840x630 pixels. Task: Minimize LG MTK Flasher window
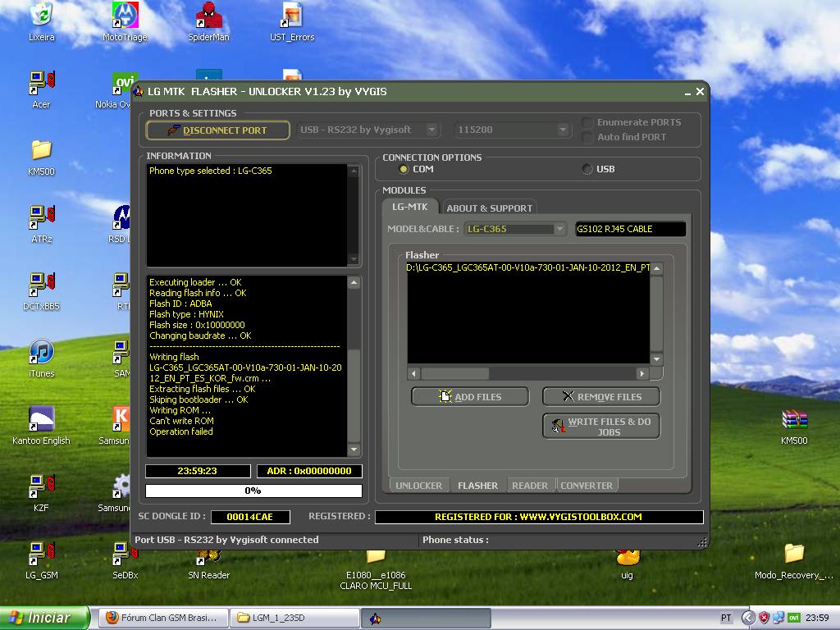[687, 92]
